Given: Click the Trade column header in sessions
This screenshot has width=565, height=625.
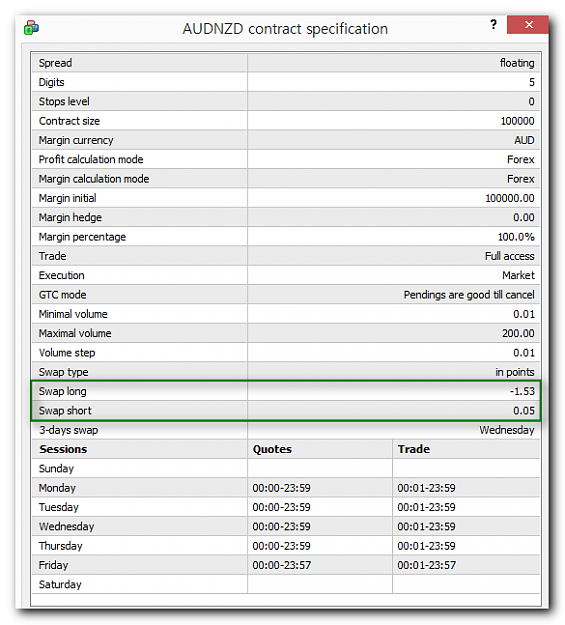Looking at the screenshot, I should click(414, 449).
